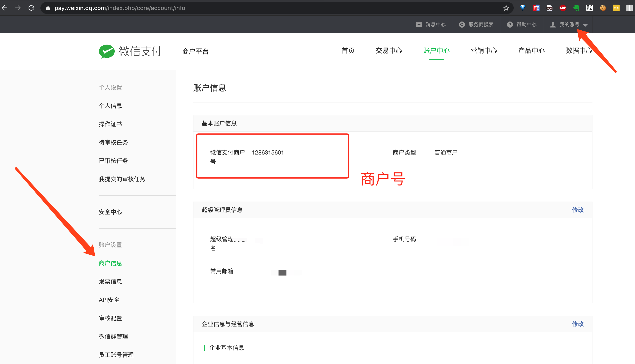
Task: Open the QR code extension icon
Action: pos(590,8)
